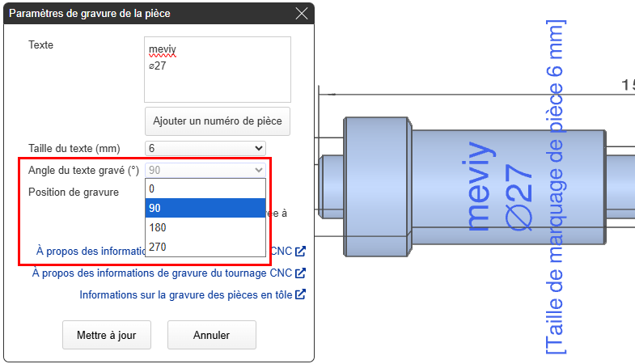The height and width of the screenshot is (364, 635).
Task: Choose the highlighted 90 angle option
Action: click(205, 208)
